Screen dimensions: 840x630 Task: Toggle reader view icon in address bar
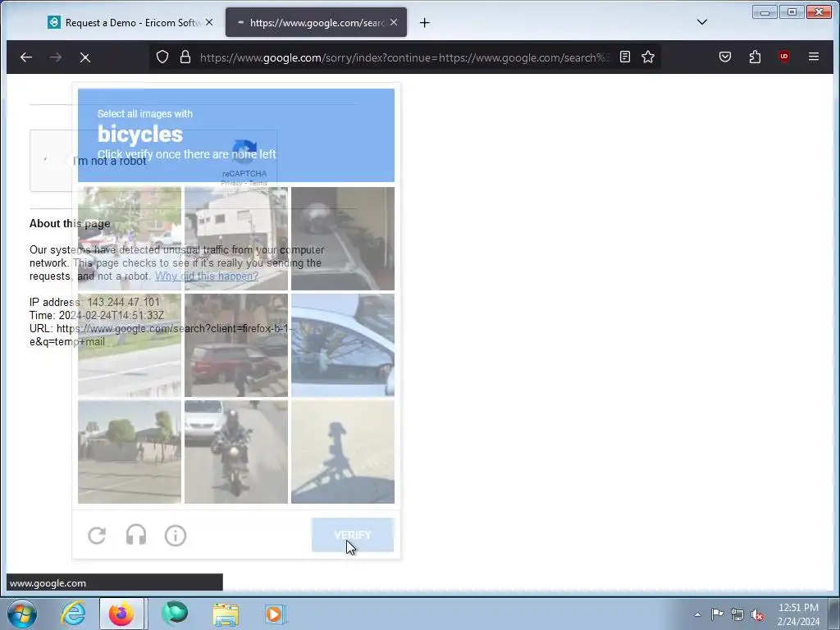click(x=624, y=57)
